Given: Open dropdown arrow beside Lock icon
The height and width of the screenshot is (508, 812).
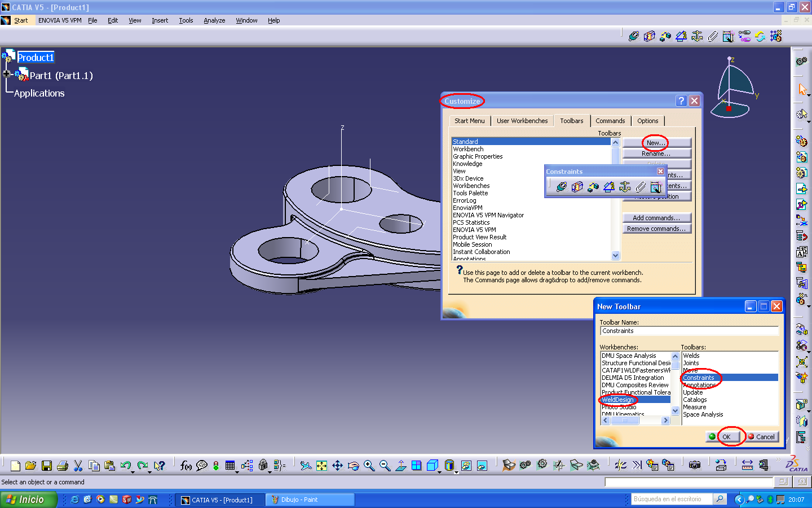Looking at the screenshot, I should pyautogui.click(x=270, y=472).
